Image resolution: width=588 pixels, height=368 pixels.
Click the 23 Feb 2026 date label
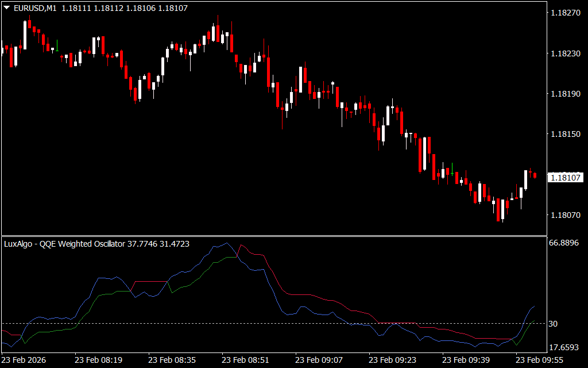[24, 360]
